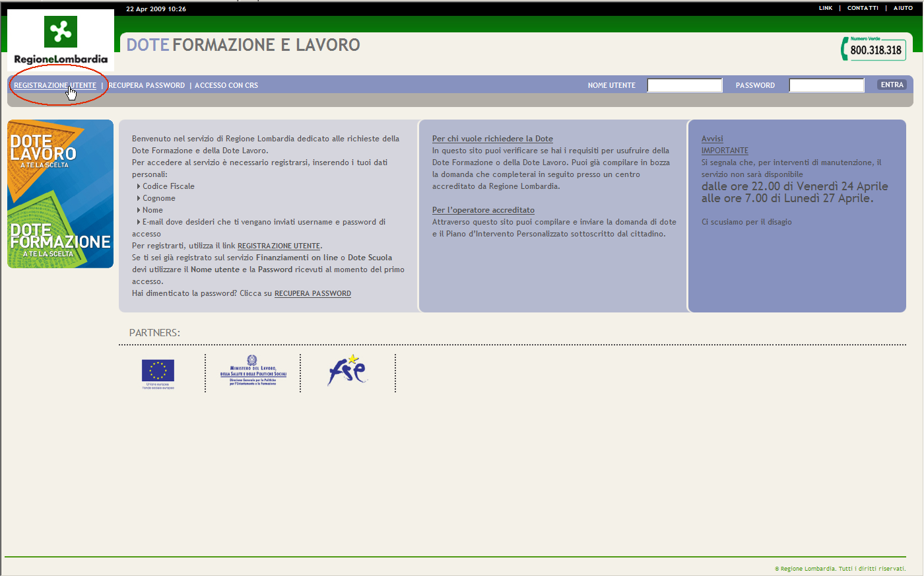The width and height of the screenshot is (924, 576).
Task: Click the Regione Lombardia logo
Action: coord(61,40)
